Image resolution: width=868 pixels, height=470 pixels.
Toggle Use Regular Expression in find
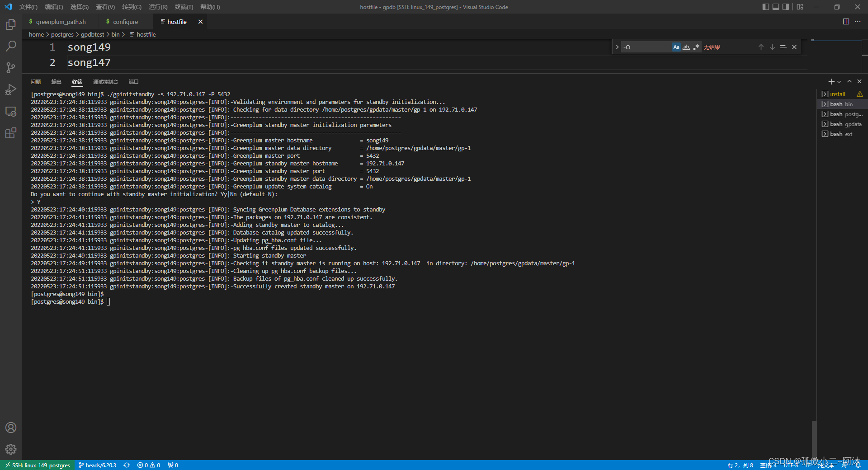coord(696,47)
